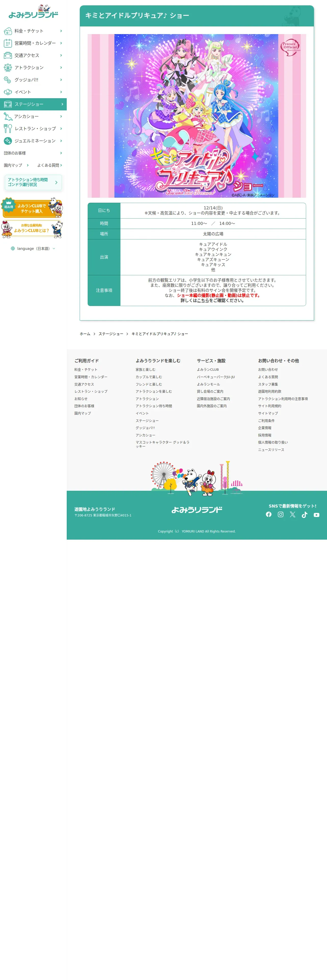Screen dimensions: 327x980
Task: Click the chevron on the 料金・チケット row
Action: click(61, 31)
